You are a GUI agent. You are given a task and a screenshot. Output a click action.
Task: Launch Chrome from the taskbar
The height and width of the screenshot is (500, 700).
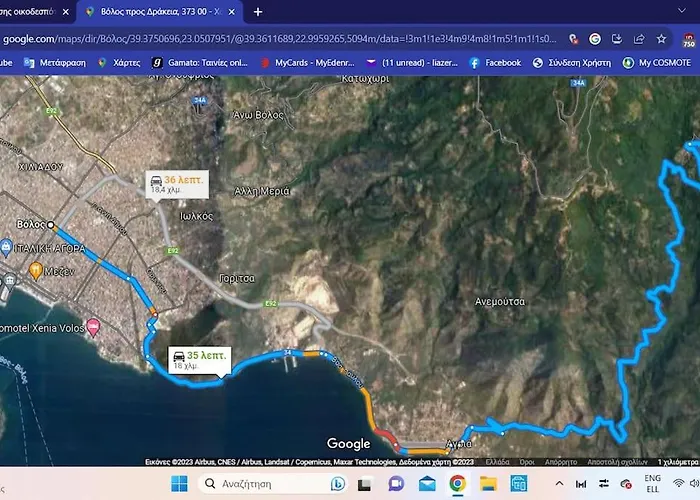click(457, 483)
